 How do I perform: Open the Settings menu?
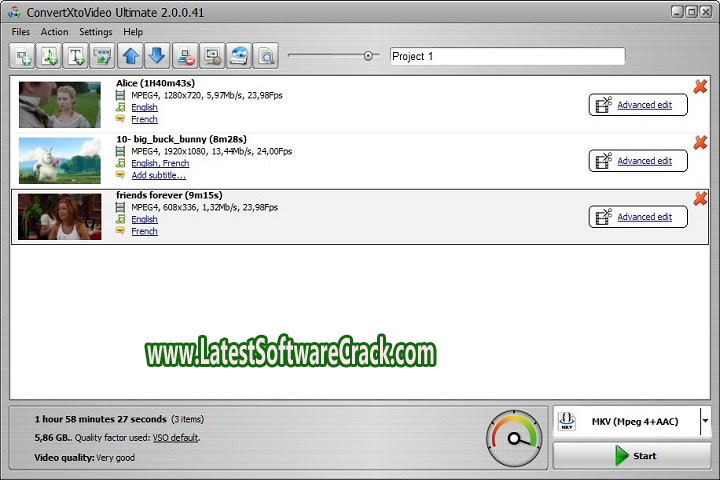pos(96,32)
